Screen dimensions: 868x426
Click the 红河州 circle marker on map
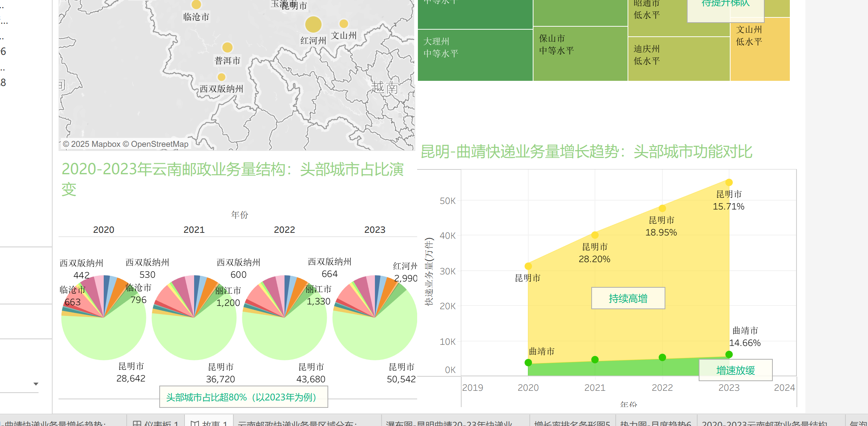(313, 24)
